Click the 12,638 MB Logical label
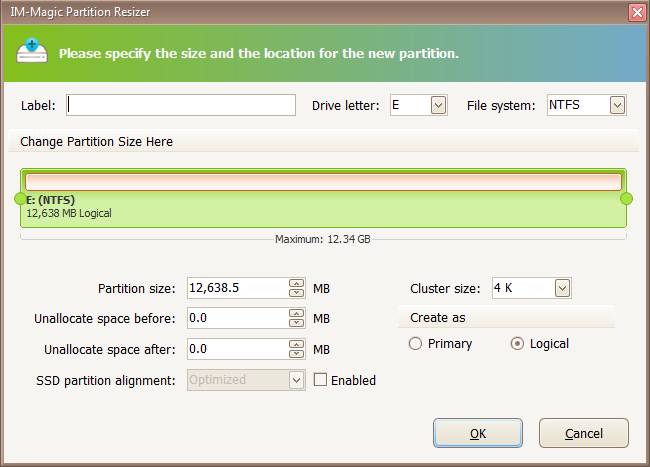650x467 pixels. pos(69,213)
